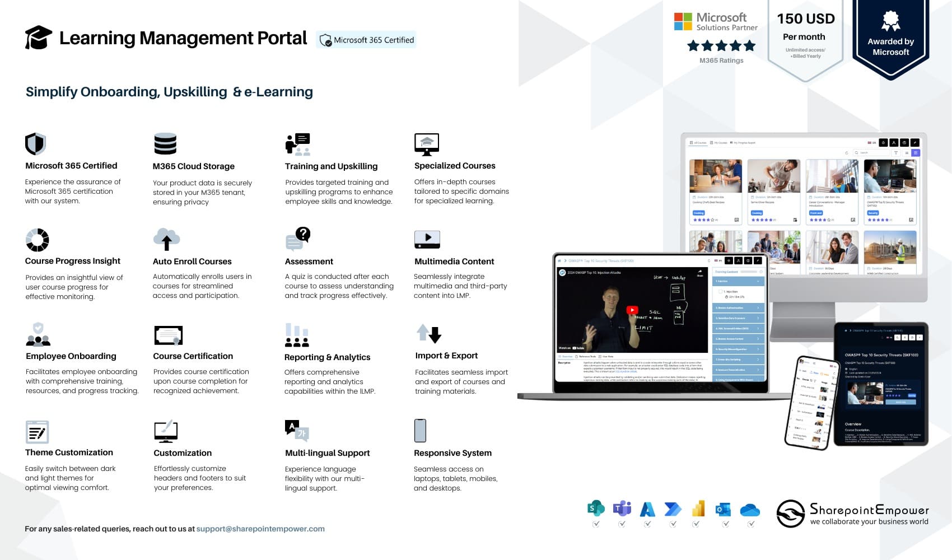The height and width of the screenshot is (560, 952).
Task: Open the EN language selector on the monitor
Action: click(x=871, y=143)
